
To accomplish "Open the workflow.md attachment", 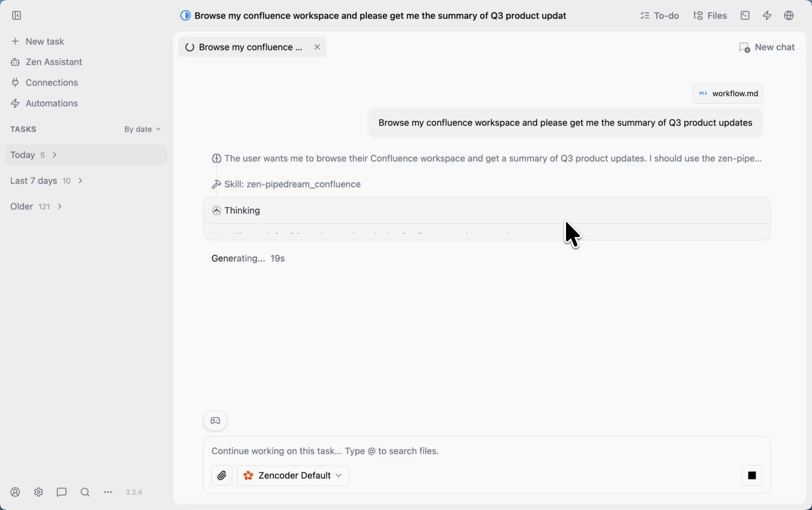I will (x=727, y=93).
